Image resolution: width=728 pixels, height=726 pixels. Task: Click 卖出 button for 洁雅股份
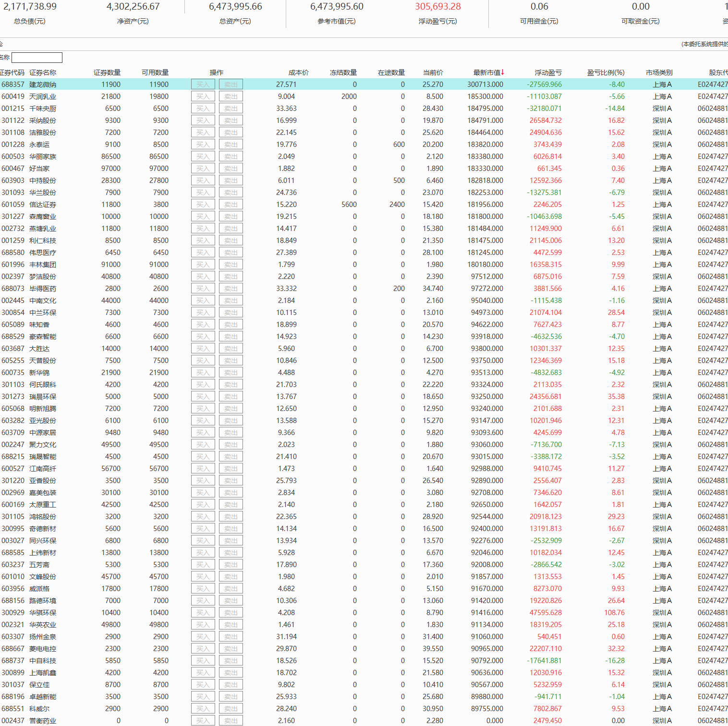click(x=231, y=133)
